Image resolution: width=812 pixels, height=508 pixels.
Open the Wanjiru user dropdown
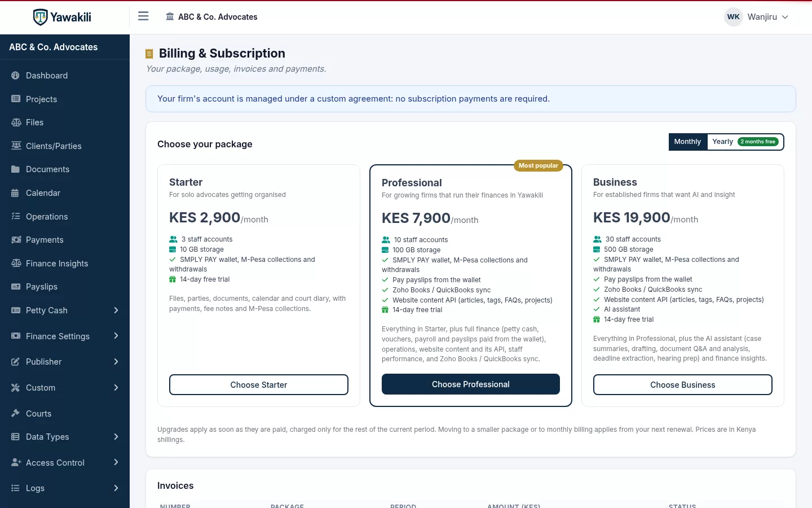757,17
